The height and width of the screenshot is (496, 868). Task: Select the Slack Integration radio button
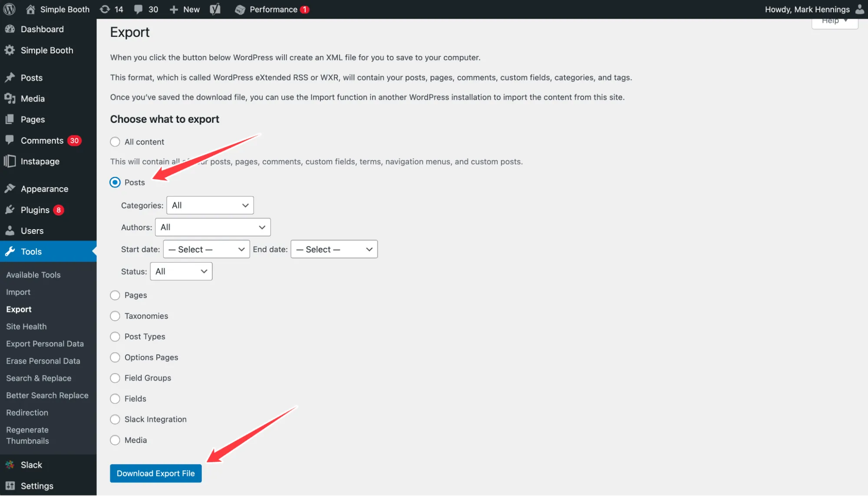tap(115, 419)
